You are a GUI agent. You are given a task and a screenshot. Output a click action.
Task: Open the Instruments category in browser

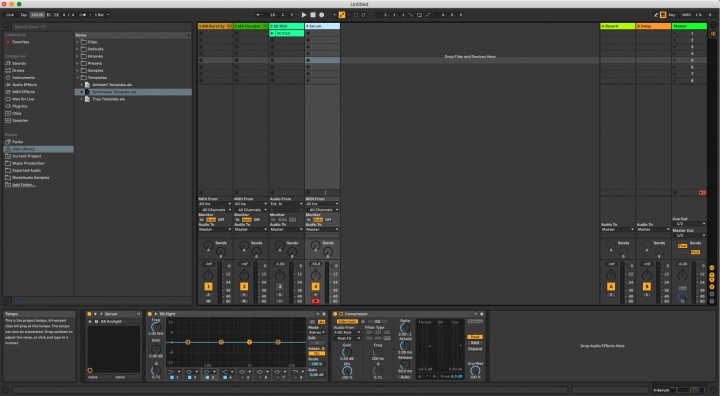23,78
